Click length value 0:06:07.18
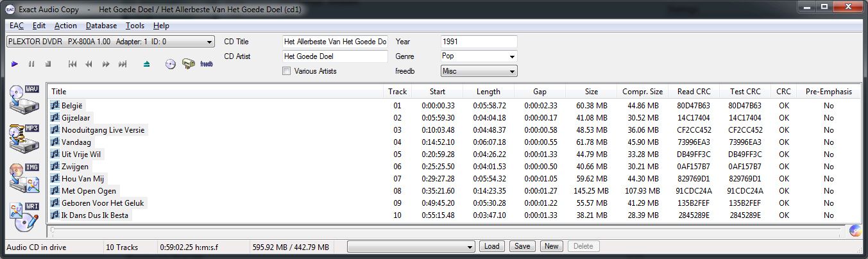The image size is (868, 259). (x=489, y=142)
